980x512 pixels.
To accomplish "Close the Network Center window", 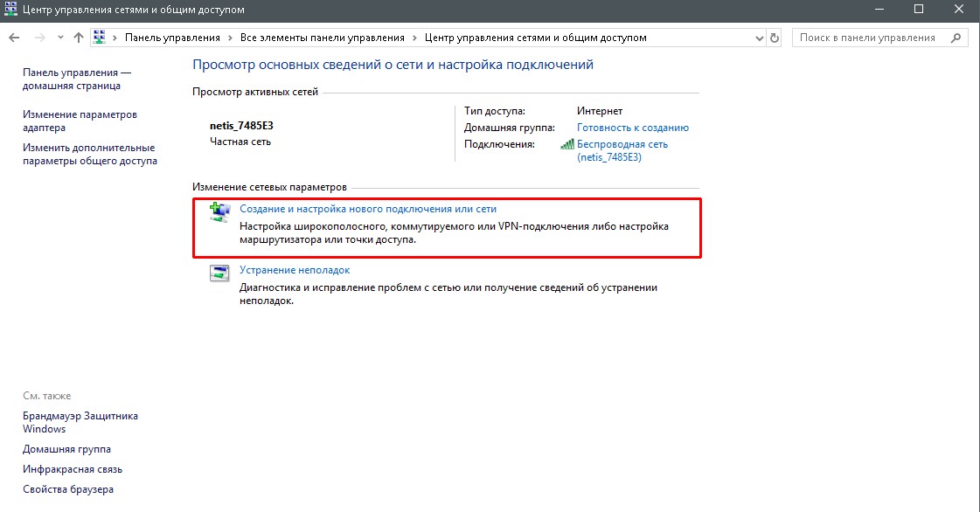I will click(x=959, y=10).
